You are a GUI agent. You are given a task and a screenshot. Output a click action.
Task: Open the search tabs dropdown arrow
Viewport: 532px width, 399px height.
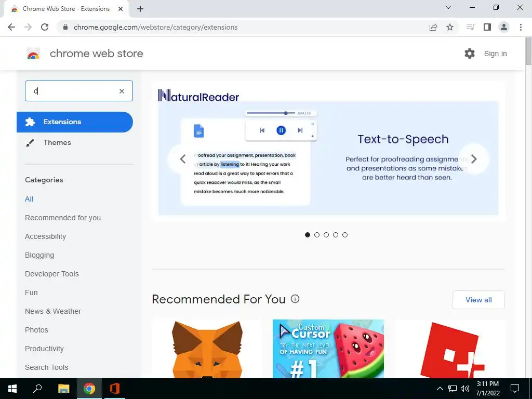pyautogui.click(x=448, y=7)
